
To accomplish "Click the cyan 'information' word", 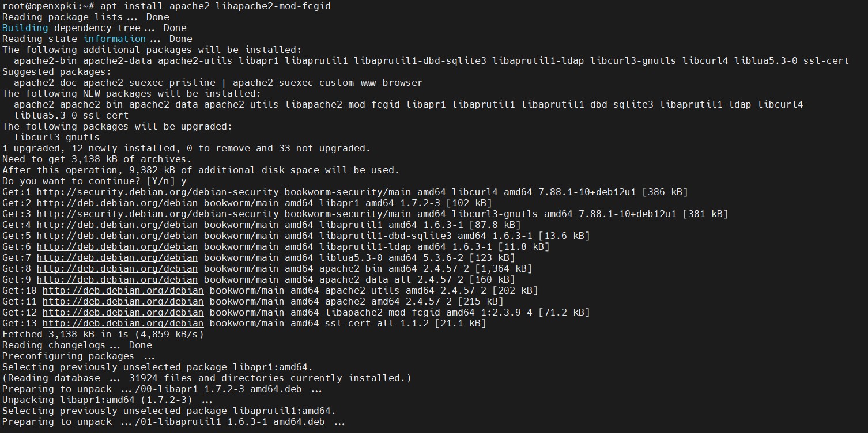I will (x=115, y=39).
